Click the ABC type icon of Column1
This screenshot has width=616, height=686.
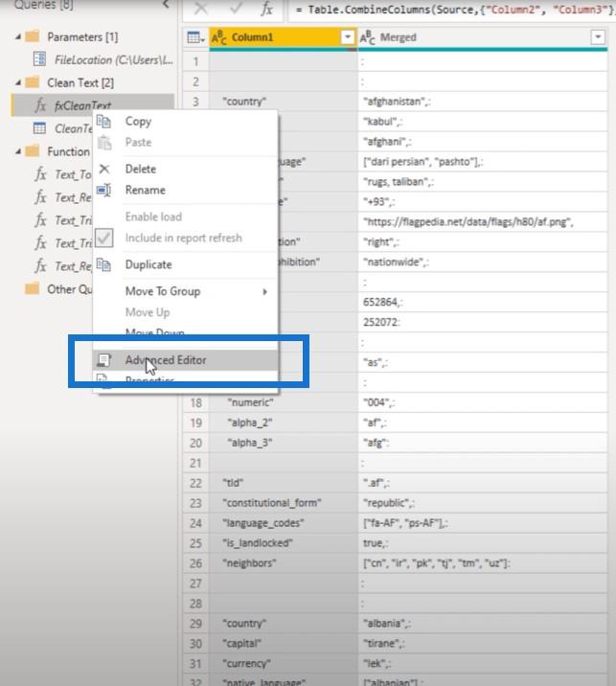218,38
